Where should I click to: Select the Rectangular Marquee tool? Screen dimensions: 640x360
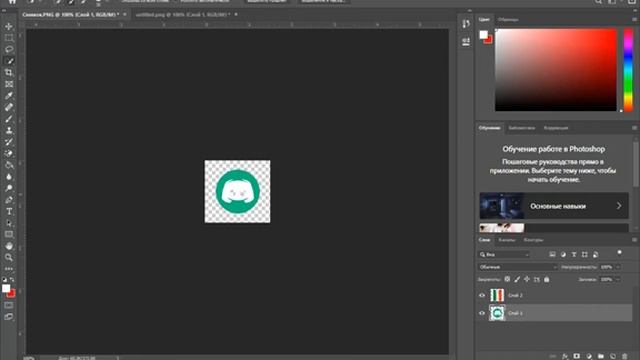(9, 38)
